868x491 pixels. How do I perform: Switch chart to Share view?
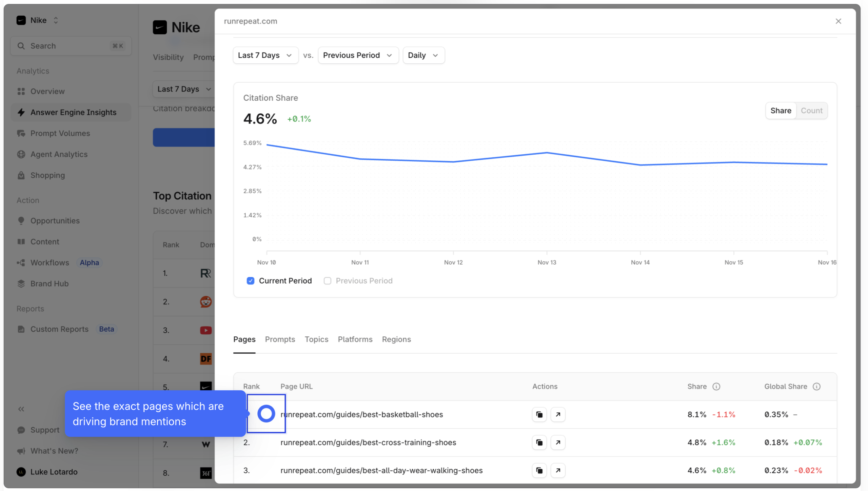(781, 111)
